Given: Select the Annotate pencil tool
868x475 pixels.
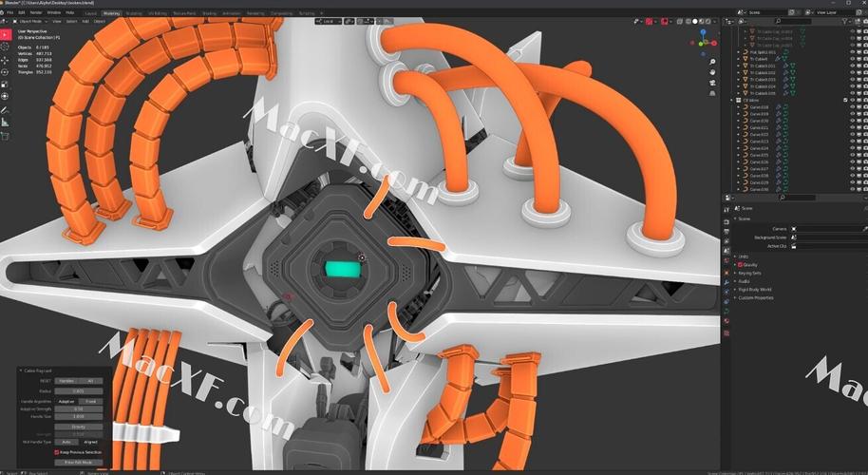Looking at the screenshot, I should tap(5, 110).
